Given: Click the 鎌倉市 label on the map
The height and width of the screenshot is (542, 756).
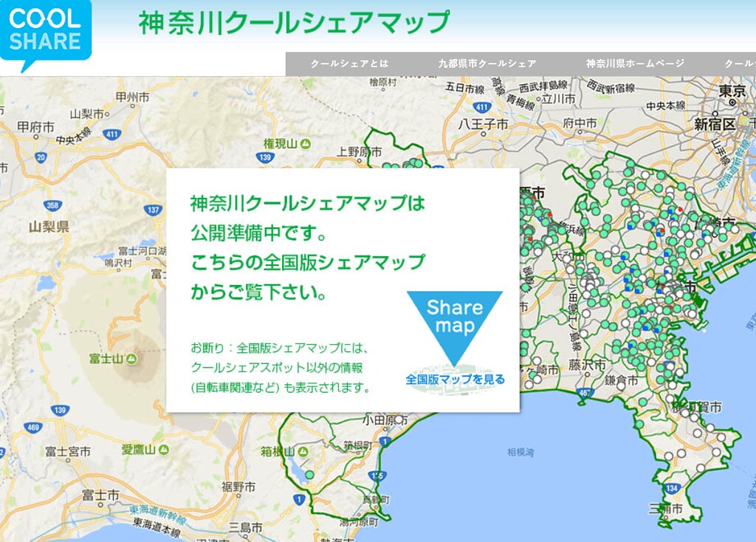Looking at the screenshot, I should click(x=621, y=381).
